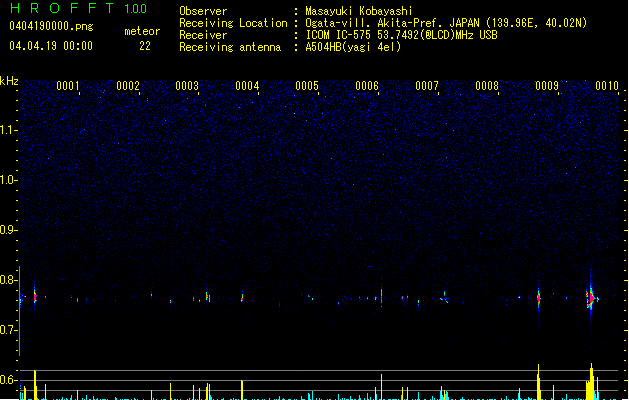Viewport: 629px width, 400px height.
Task: Click the 0009 minute marker
Action: click(547, 86)
